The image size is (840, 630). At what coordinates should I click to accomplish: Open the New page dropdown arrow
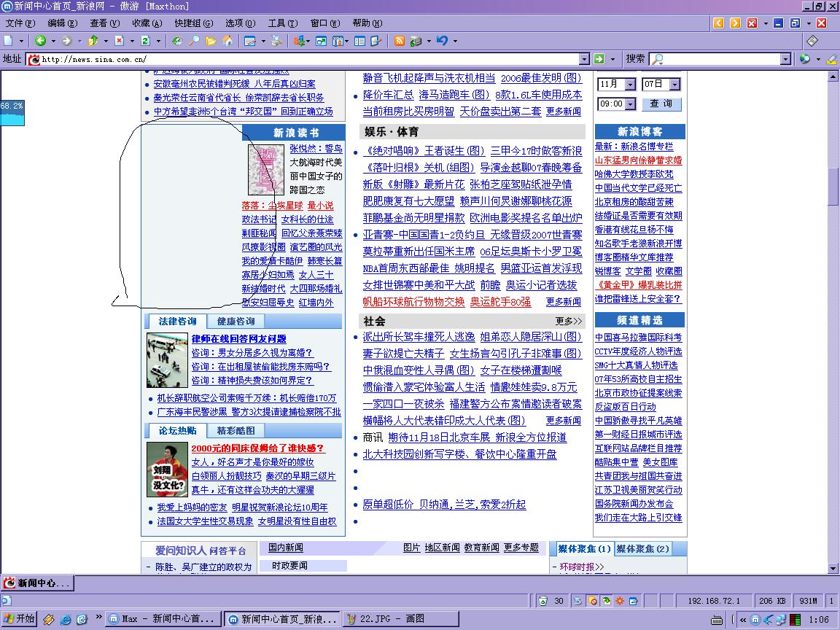(x=21, y=41)
